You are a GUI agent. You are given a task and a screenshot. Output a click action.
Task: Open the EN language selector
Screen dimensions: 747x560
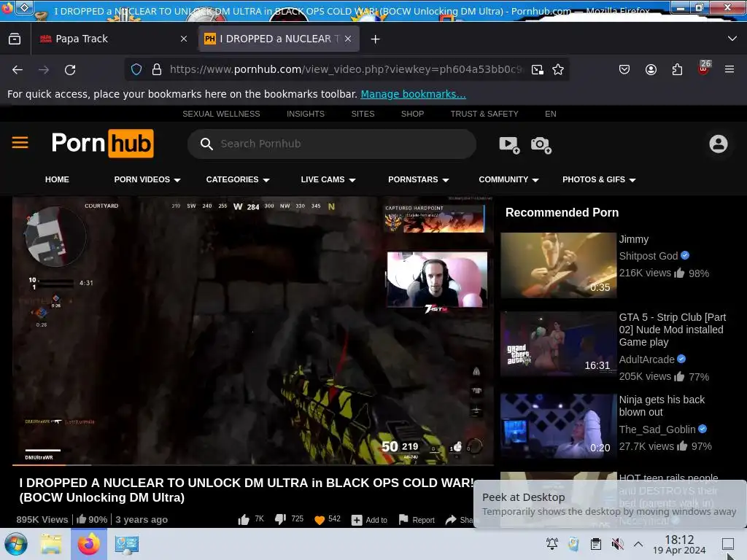coord(550,114)
